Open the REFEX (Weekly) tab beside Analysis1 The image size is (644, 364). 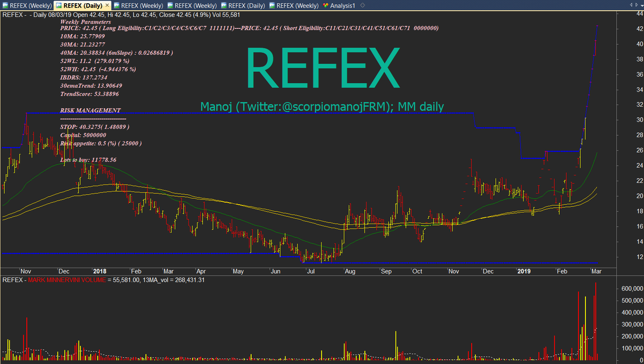(294, 5)
